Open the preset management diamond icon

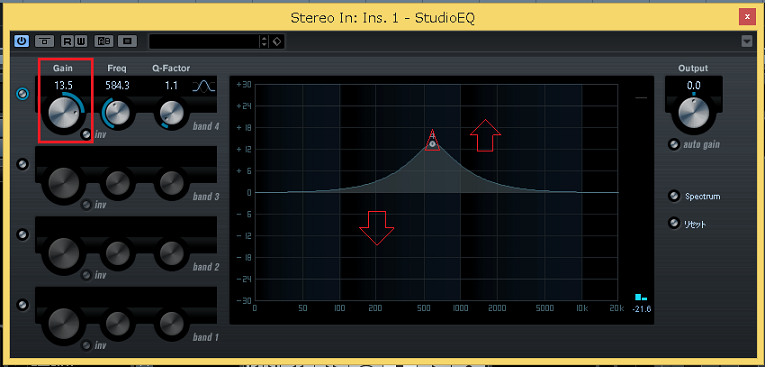(277, 41)
